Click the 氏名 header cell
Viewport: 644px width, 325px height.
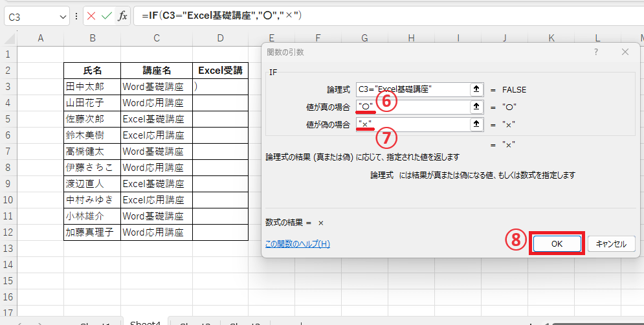point(93,71)
